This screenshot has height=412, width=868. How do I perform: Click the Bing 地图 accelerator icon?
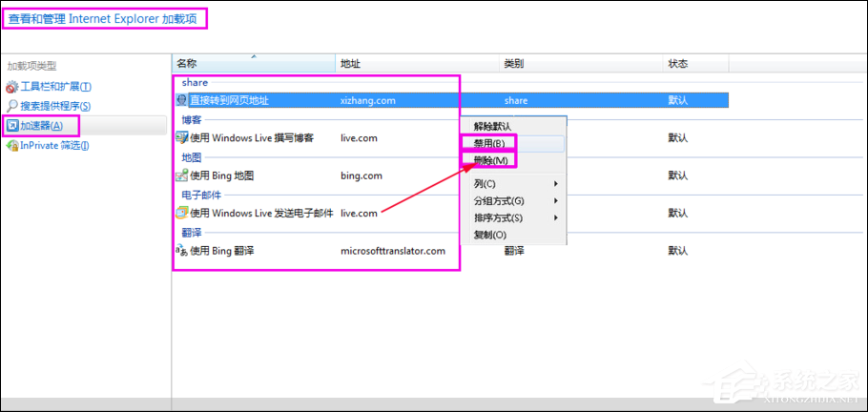(182, 175)
